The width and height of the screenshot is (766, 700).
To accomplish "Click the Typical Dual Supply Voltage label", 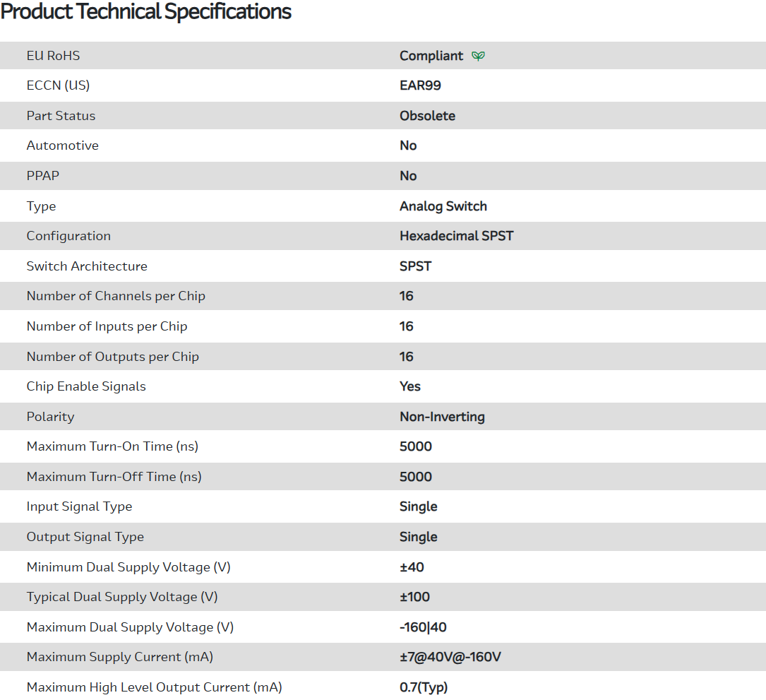I will tap(121, 597).
